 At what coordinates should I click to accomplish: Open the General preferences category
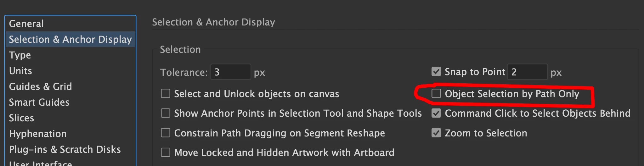[x=26, y=24]
